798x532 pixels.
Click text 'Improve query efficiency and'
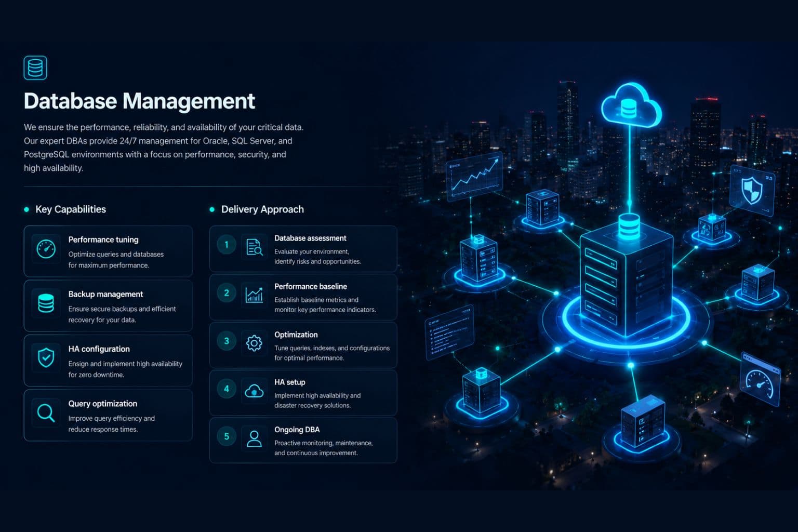tap(112, 418)
